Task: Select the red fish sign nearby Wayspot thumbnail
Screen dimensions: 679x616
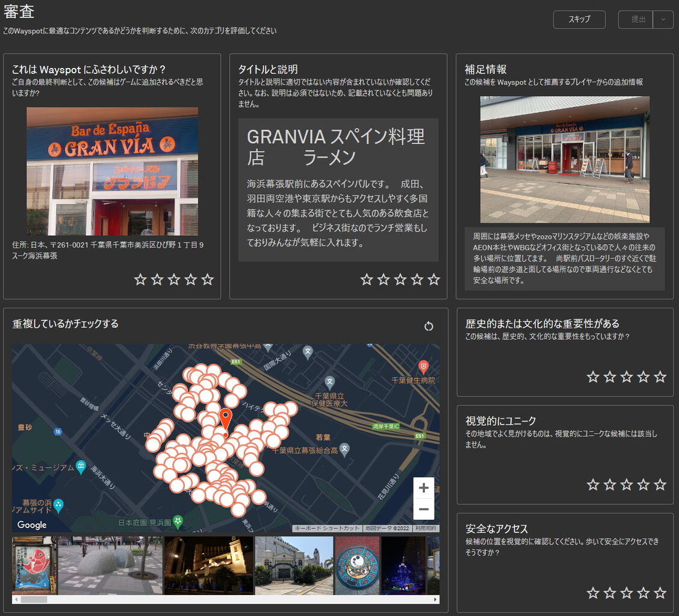Action: [x=34, y=565]
